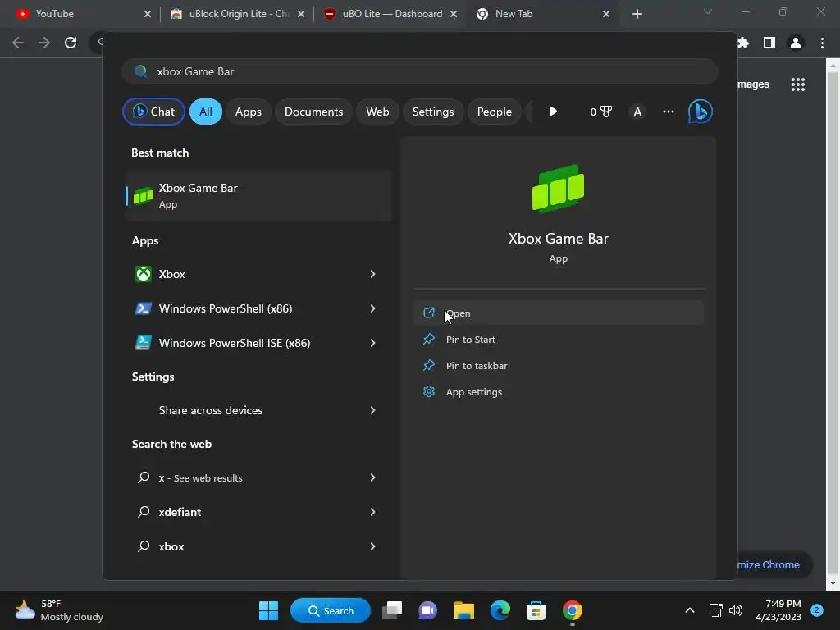This screenshot has width=840, height=630.
Task: Expand xdefiant suggestion chevron
Action: click(373, 512)
